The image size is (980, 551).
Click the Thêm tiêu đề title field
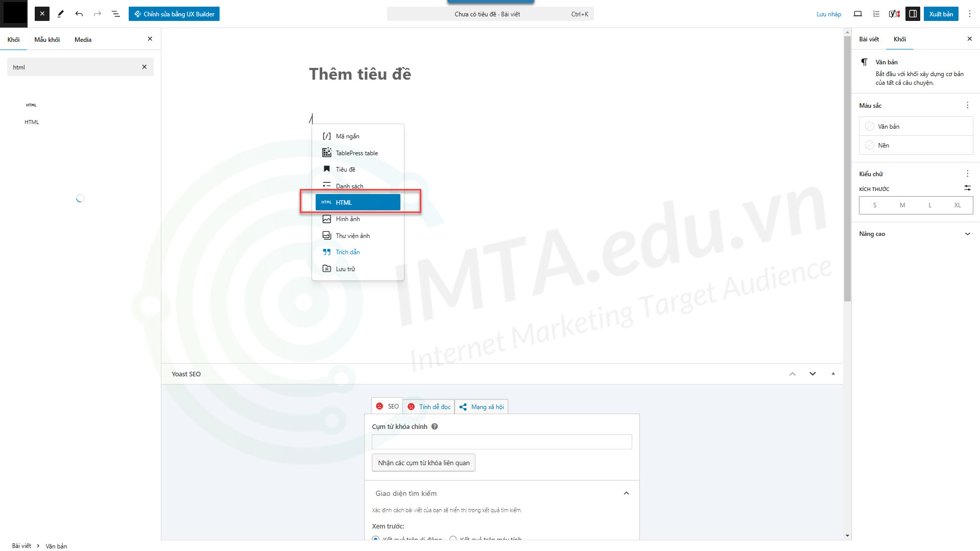pos(360,74)
